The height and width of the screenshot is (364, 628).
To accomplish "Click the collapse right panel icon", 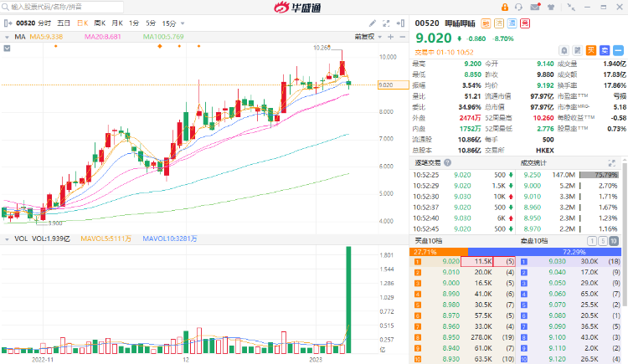I will click(x=400, y=23).
